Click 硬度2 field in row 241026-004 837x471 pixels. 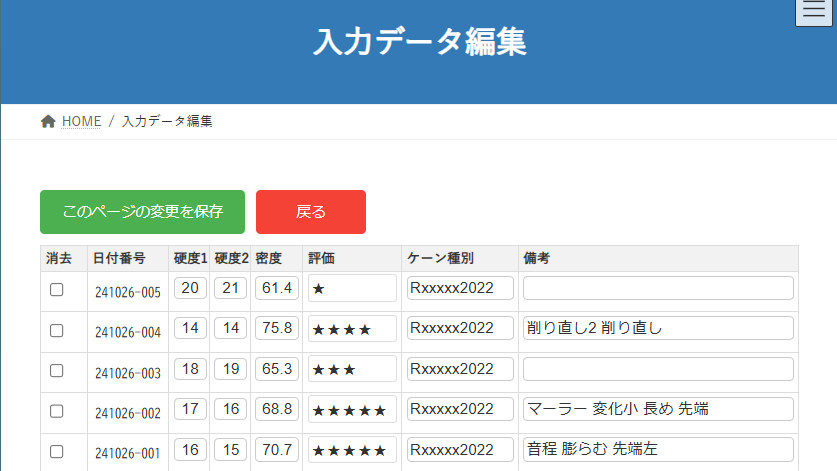point(230,328)
